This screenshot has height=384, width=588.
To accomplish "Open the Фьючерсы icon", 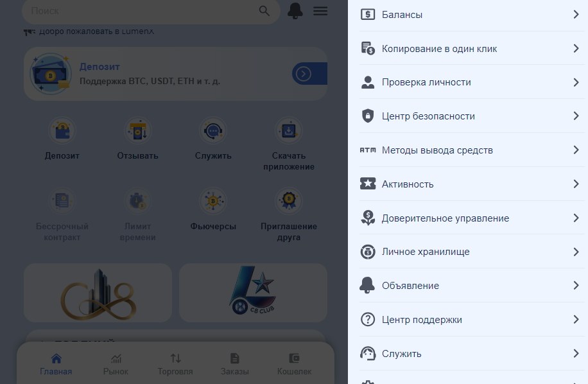I will [213, 201].
